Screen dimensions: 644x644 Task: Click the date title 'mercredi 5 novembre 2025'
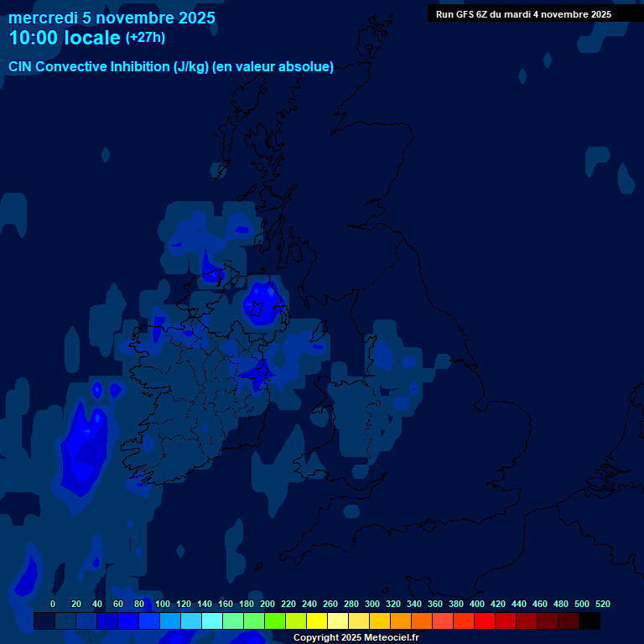click(x=112, y=18)
